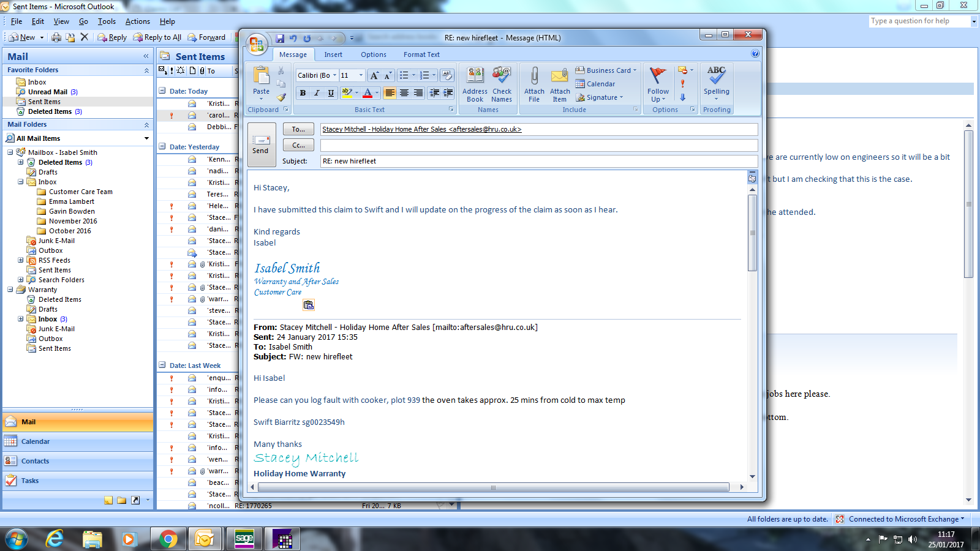980x551 pixels.
Task: Click Save icon in message Quick Access toolbar
Action: (280, 38)
